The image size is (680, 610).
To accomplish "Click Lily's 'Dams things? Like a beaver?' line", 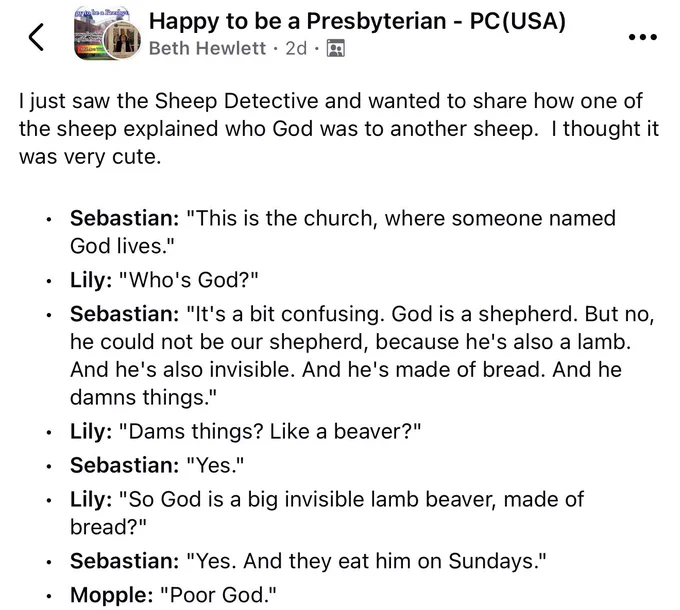I will click(x=245, y=431).
